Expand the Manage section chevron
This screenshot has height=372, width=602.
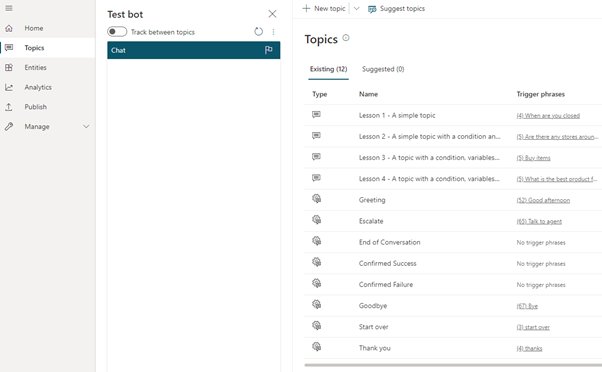pyautogui.click(x=86, y=126)
